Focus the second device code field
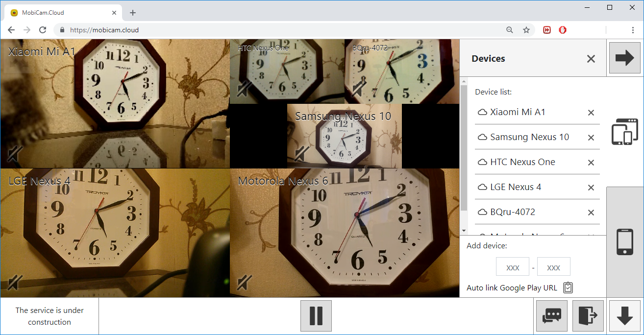Image resolution: width=644 pixels, height=335 pixels. pos(554,267)
